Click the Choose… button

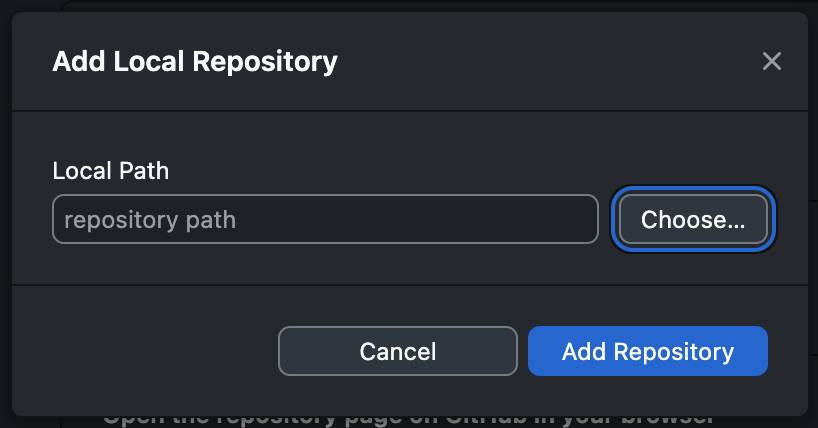point(693,219)
